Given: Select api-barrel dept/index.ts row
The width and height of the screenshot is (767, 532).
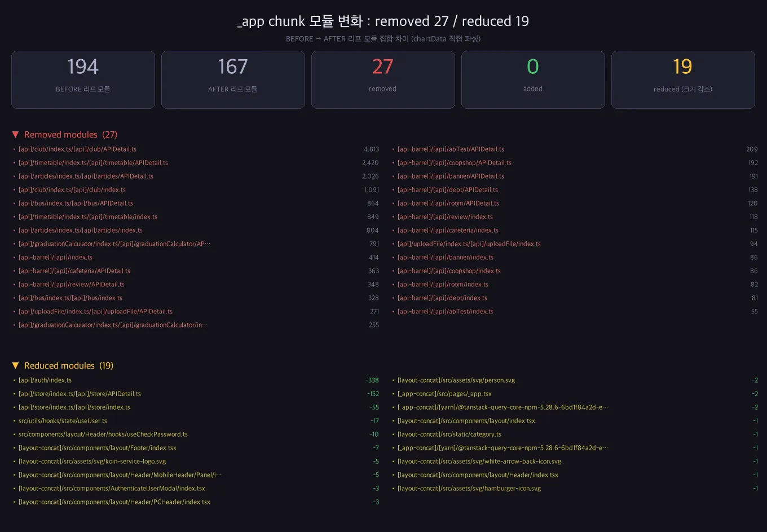Looking at the screenshot, I should (575, 298).
